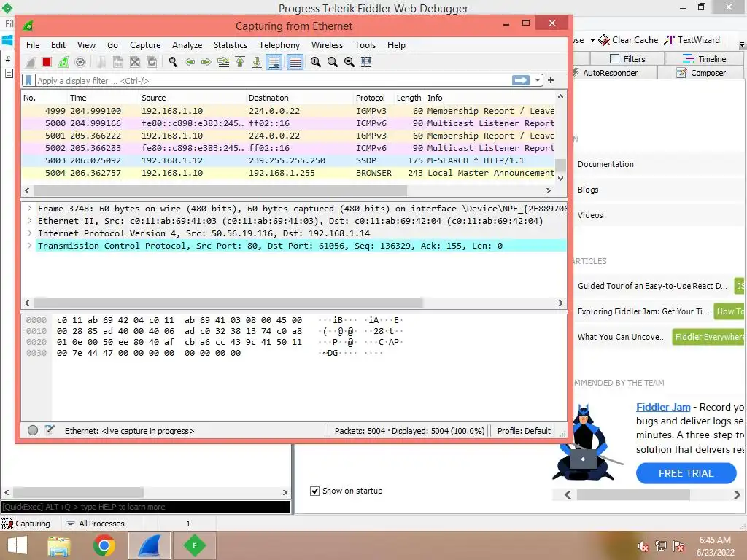Viewport: 747px width, 560px height.
Task: Open Profile: Default selector in status bar
Action: tap(524, 431)
